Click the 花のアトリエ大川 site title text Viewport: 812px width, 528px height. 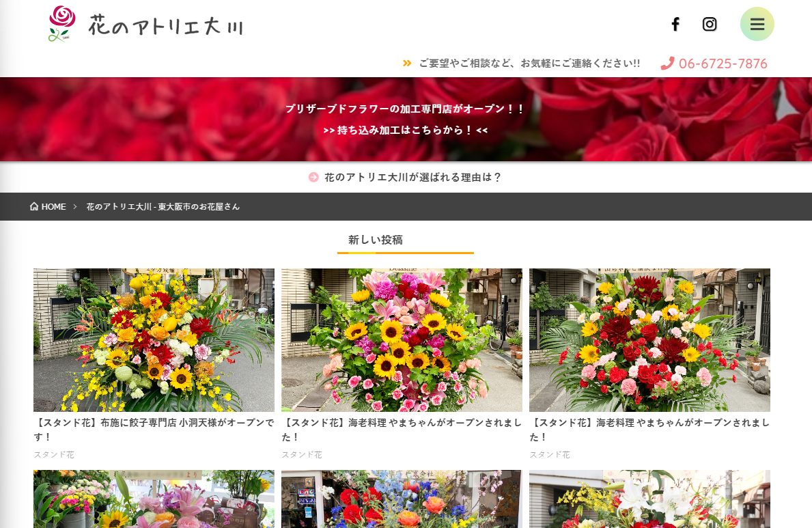pos(165,26)
